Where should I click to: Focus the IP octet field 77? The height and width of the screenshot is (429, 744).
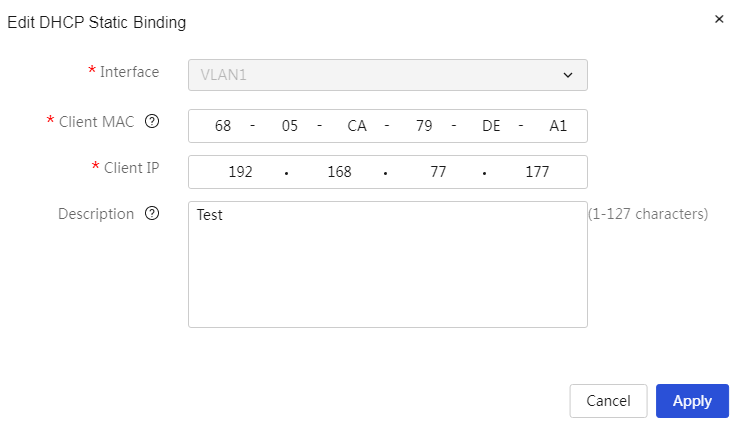(438, 172)
